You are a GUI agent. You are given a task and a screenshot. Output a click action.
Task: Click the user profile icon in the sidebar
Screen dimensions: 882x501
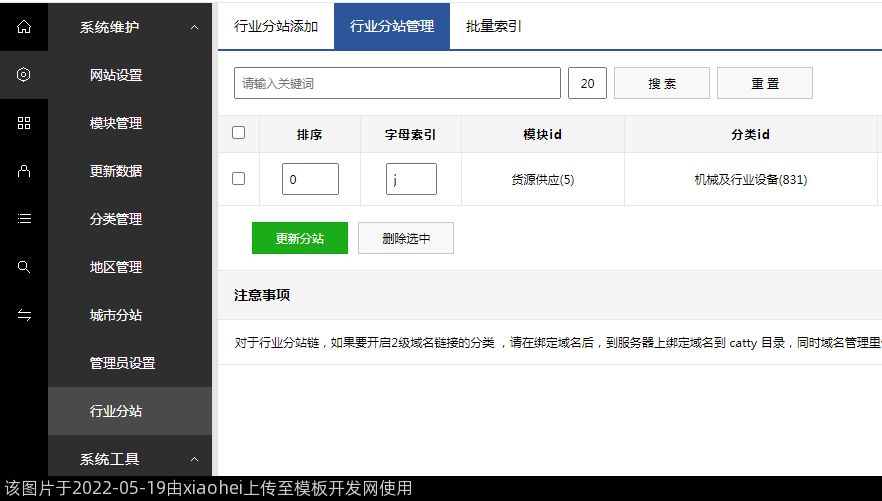[x=24, y=171]
